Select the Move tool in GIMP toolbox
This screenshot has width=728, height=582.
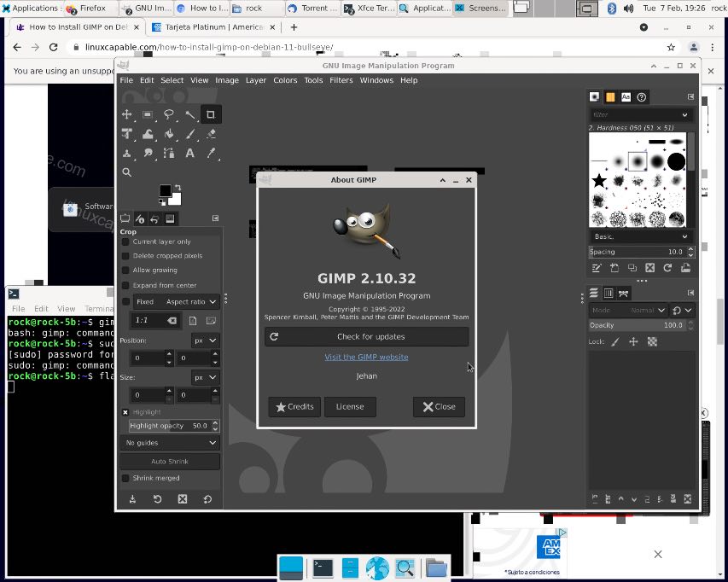coord(127,114)
